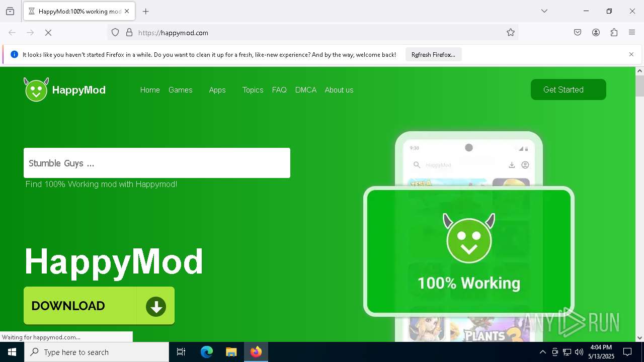Open Firefox account icon
Image resolution: width=644 pixels, height=362 pixels.
coord(596,33)
